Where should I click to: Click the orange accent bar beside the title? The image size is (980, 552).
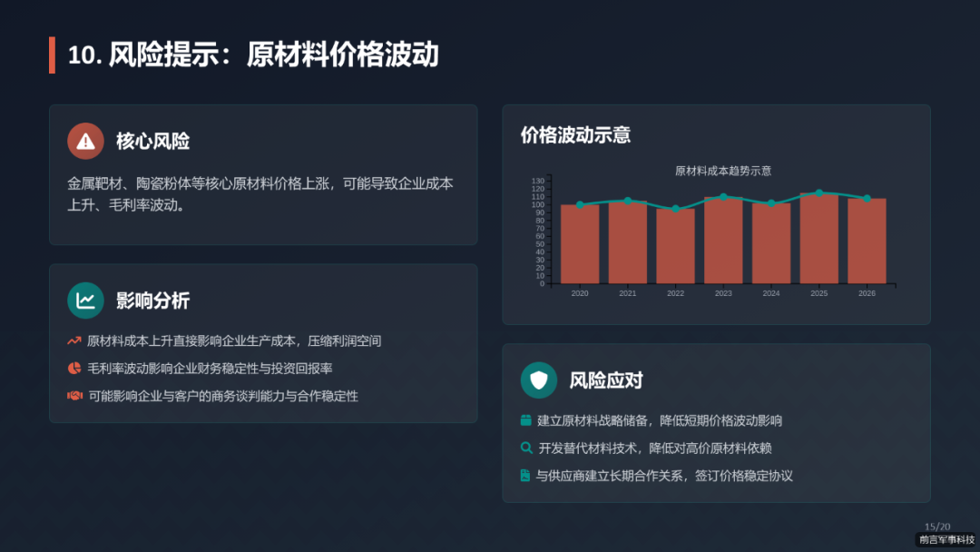point(52,54)
